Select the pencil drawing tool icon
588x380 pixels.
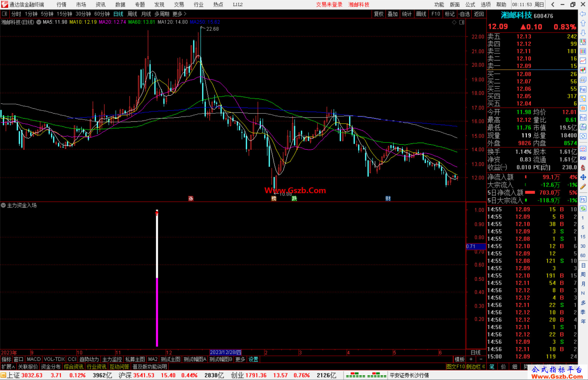583,187
